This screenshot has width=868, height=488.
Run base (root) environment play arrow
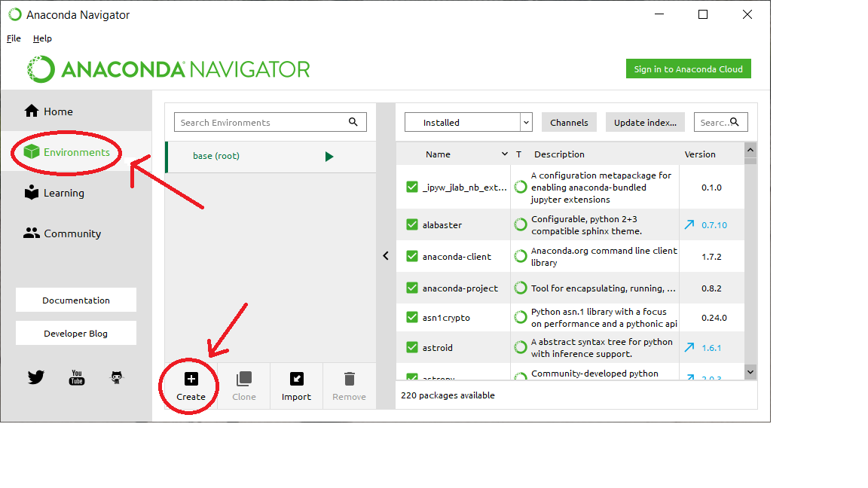click(x=329, y=157)
